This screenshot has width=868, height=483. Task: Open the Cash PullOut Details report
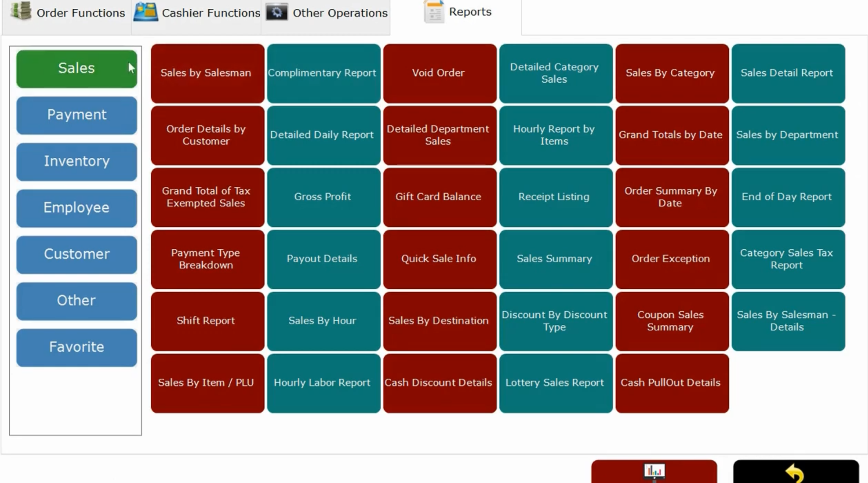click(x=670, y=382)
